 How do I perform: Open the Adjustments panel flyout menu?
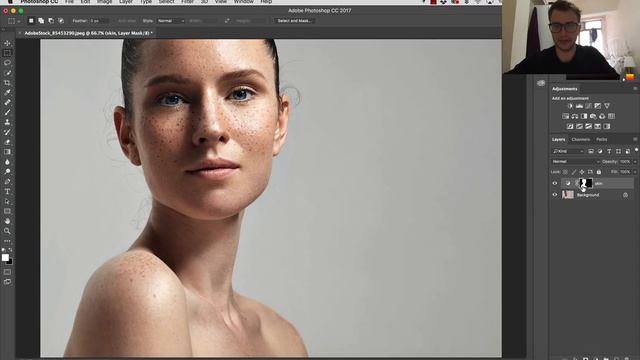coord(635,89)
